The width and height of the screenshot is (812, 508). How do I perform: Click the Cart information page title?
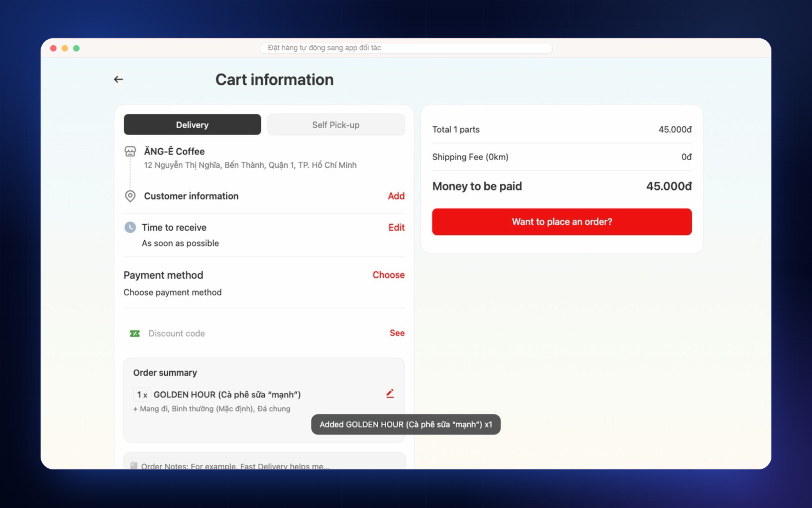tap(275, 80)
